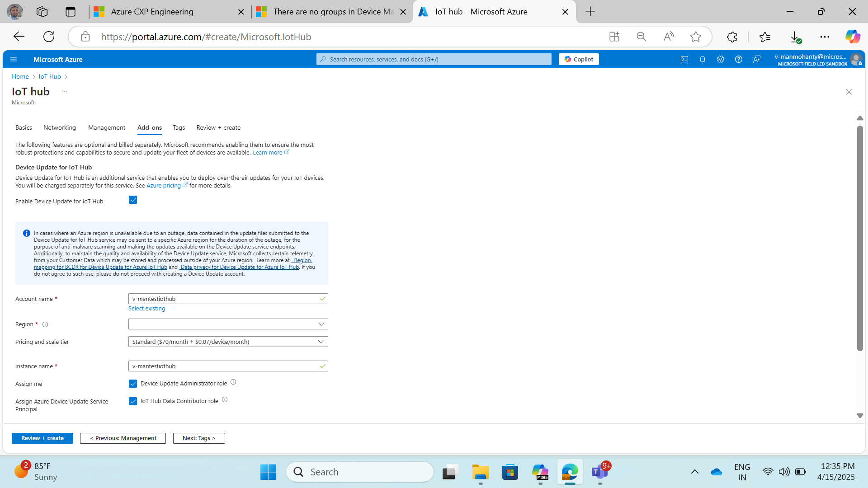Open Azure portal settings gear
This screenshot has width=868, height=488.
pyautogui.click(x=721, y=59)
